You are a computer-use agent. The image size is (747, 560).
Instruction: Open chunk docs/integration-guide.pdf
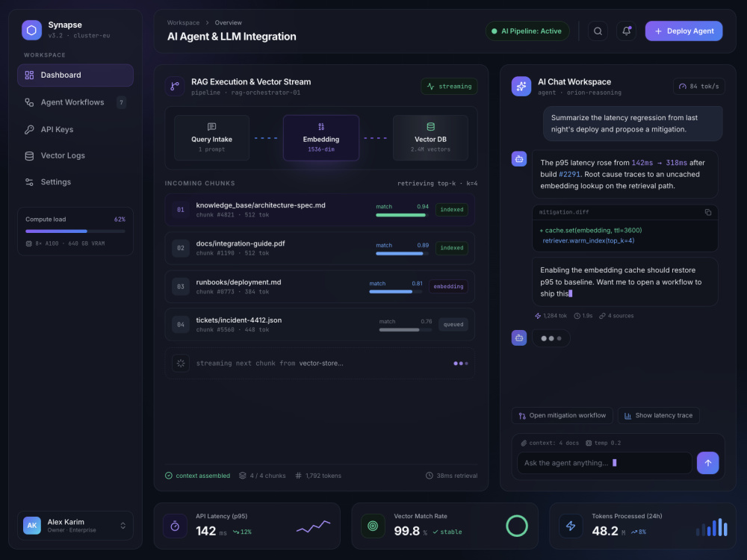[320, 248]
